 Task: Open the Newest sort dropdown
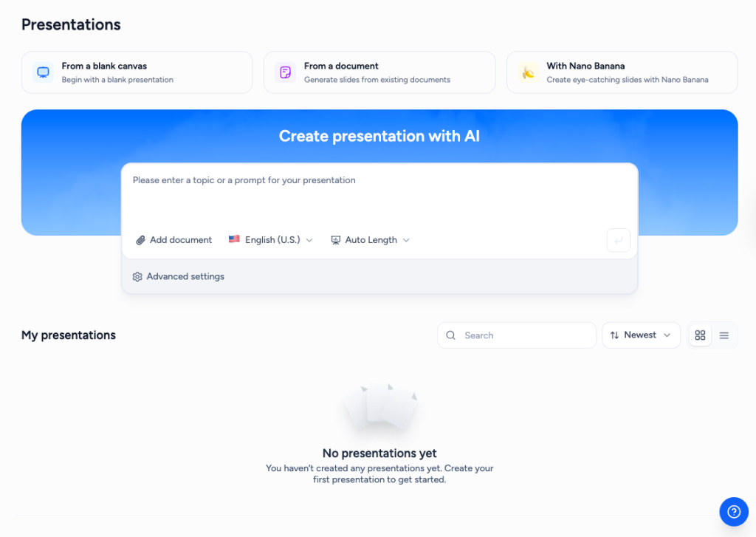point(641,335)
